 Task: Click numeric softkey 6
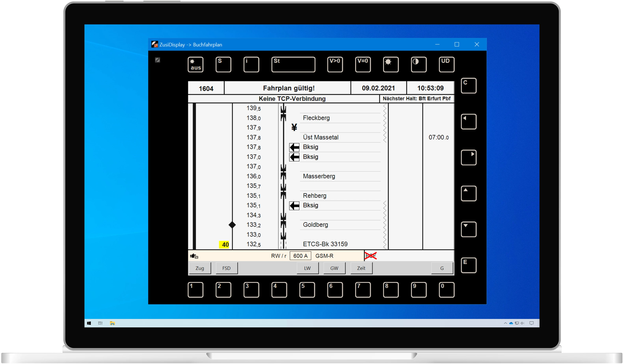pyautogui.click(x=335, y=290)
